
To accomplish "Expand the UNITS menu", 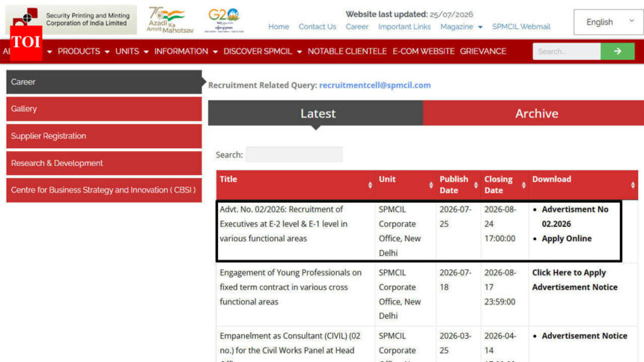I will [x=132, y=52].
